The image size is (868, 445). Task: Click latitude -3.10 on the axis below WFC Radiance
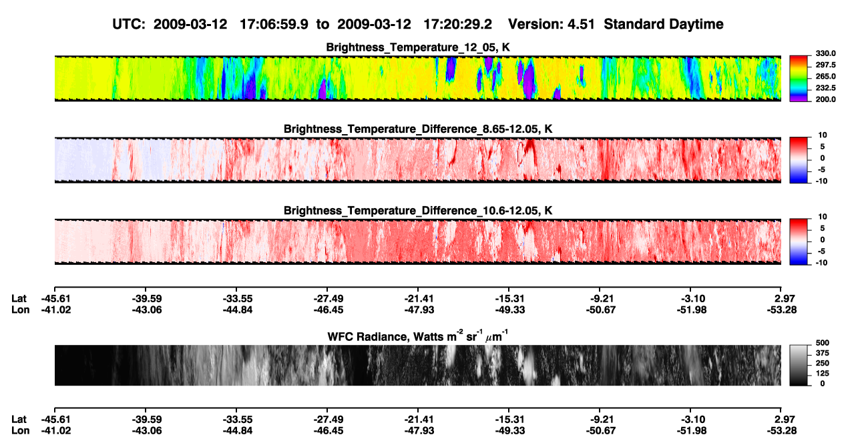coord(692,419)
